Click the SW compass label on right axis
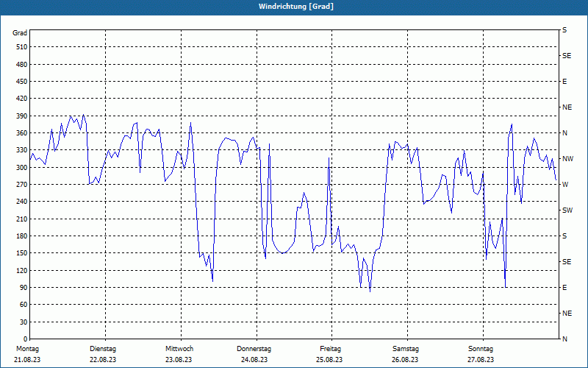This screenshot has height=368, width=588. pyautogui.click(x=567, y=210)
